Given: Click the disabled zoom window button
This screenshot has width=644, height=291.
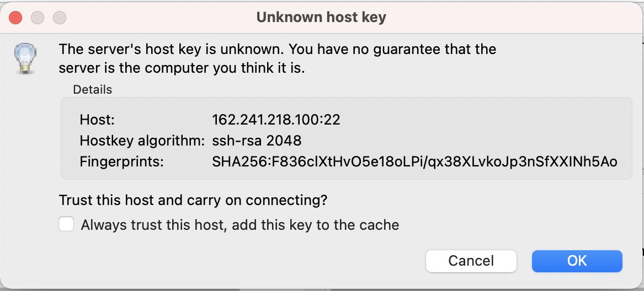Looking at the screenshot, I should [x=59, y=18].
